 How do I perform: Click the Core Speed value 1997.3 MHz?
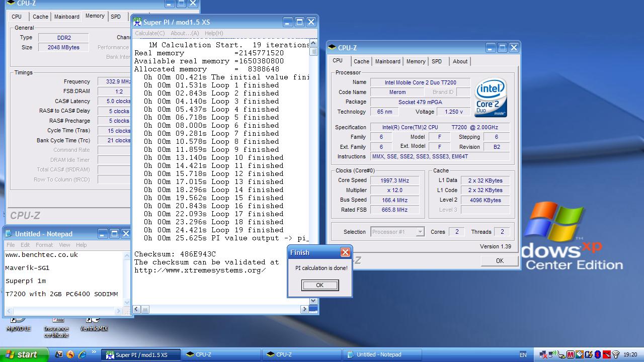pos(395,180)
